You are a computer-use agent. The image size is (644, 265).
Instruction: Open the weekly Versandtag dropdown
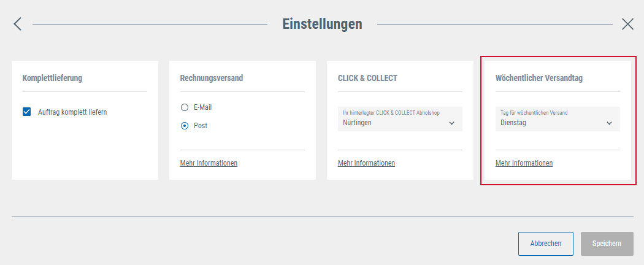coord(558,119)
